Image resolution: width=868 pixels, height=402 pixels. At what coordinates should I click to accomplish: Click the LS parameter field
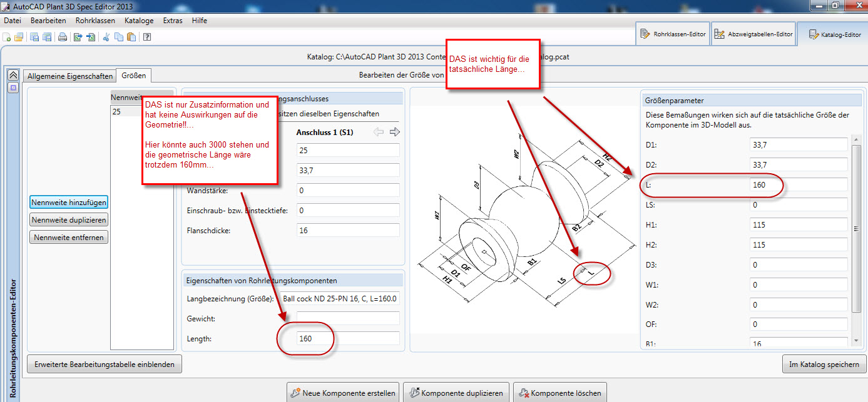click(x=799, y=205)
